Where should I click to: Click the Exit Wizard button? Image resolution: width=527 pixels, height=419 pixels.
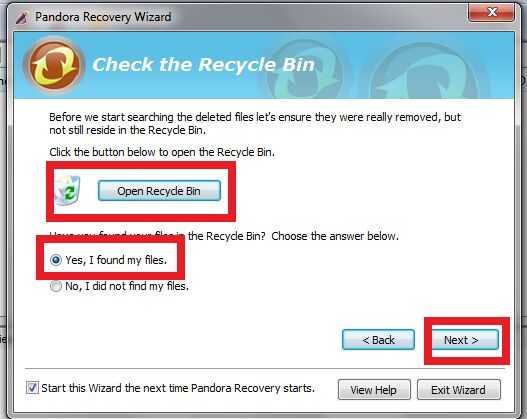[458, 390]
